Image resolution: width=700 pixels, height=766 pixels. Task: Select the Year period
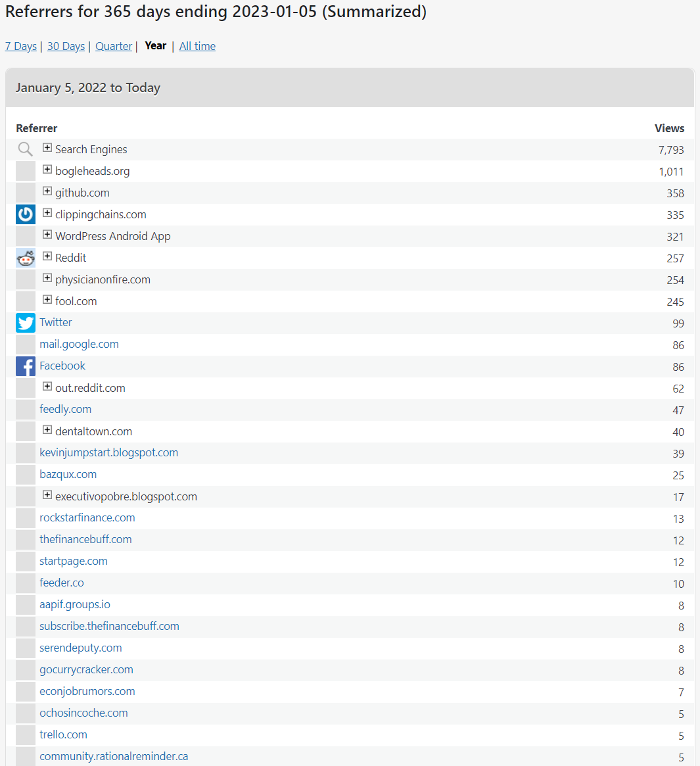coord(156,45)
